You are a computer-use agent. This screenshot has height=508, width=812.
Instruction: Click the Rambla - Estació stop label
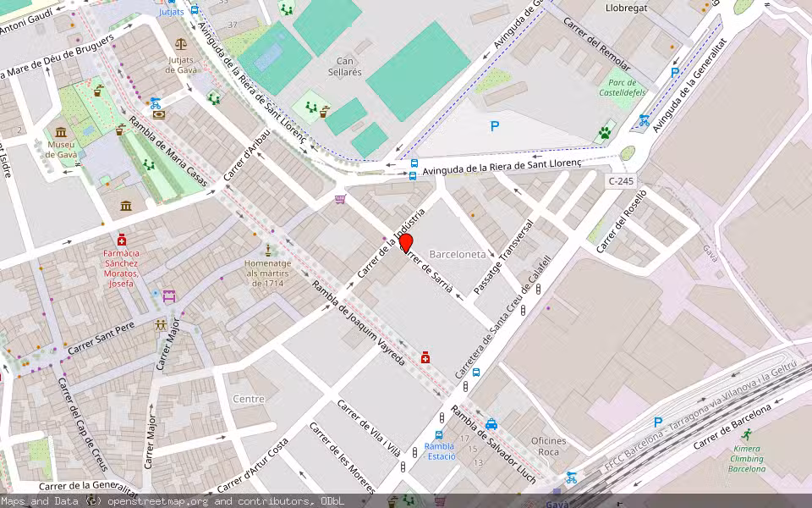click(x=440, y=451)
